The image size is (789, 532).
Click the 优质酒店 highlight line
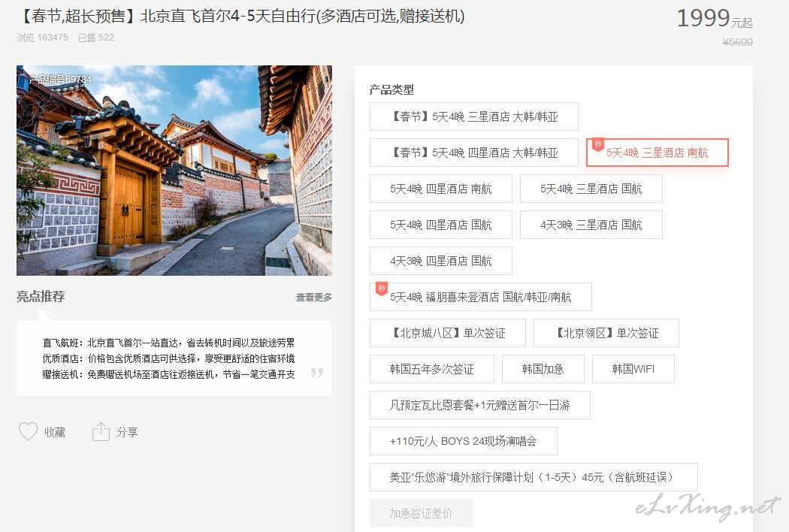pos(168,359)
